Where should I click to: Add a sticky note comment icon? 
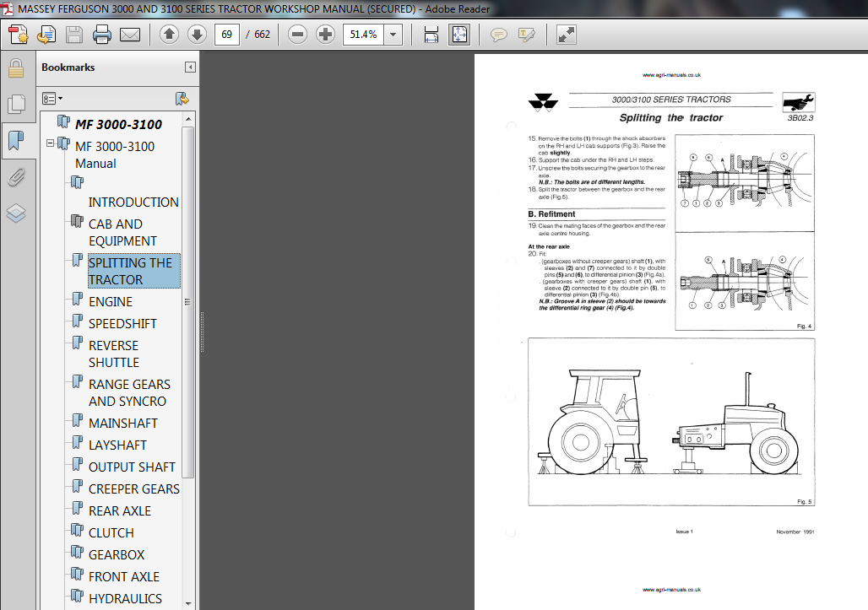pos(498,35)
